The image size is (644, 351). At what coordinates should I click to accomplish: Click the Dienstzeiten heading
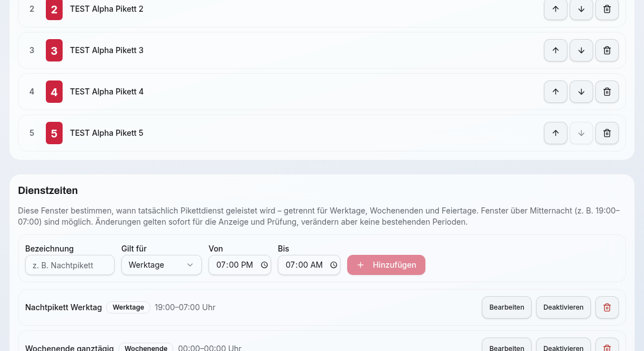point(48,191)
